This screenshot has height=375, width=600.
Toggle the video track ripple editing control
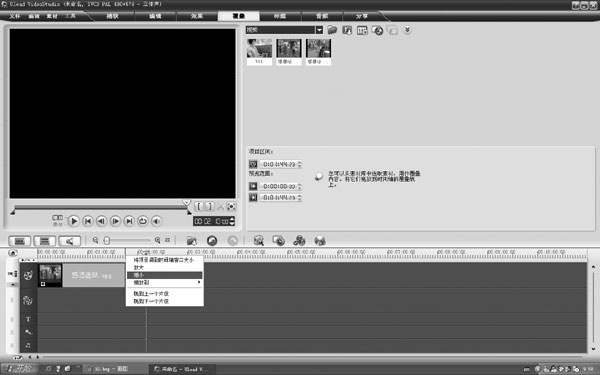tap(13, 274)
